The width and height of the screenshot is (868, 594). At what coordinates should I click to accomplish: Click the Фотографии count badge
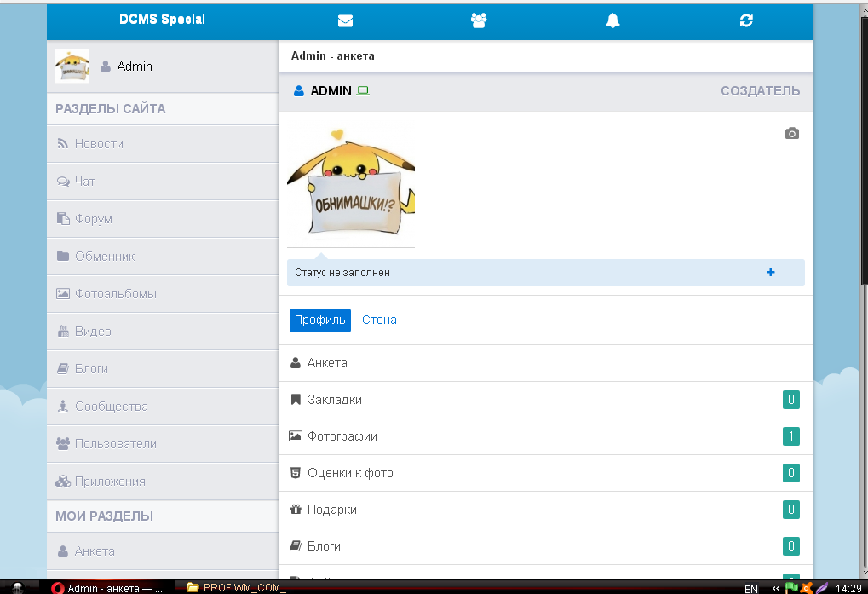click(791, 436)
